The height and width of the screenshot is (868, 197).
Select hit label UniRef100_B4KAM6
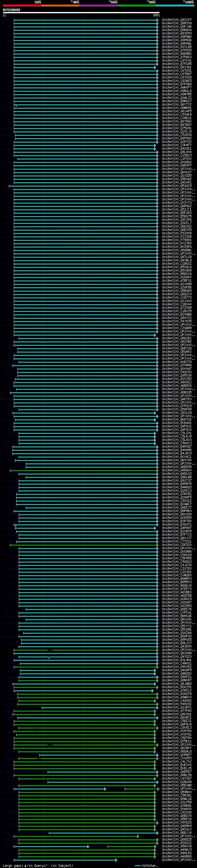click(177, 450)
